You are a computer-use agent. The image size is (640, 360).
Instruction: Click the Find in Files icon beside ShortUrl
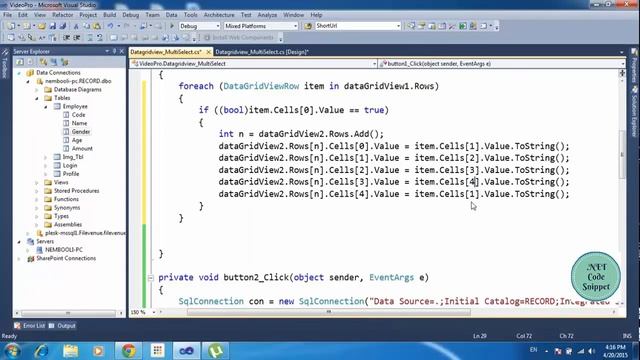[308, 26]
